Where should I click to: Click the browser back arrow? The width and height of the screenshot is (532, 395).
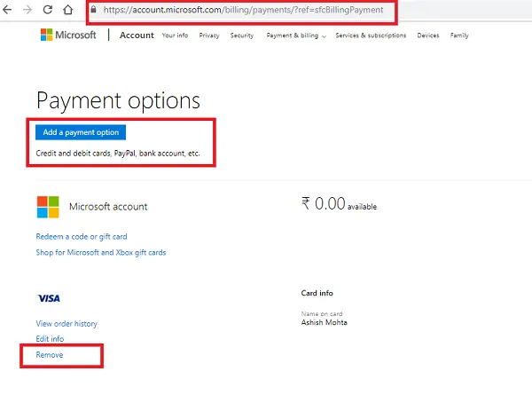tap(7, 10)
